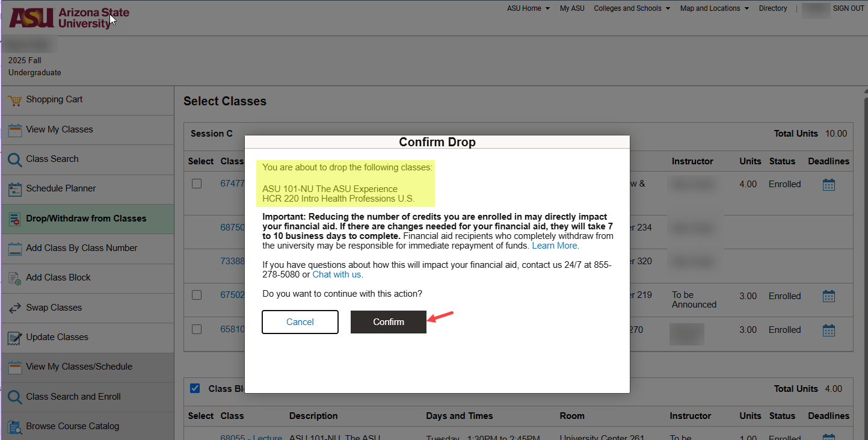
Task: Open the Directory menu item
Action: tap(772, 8)
